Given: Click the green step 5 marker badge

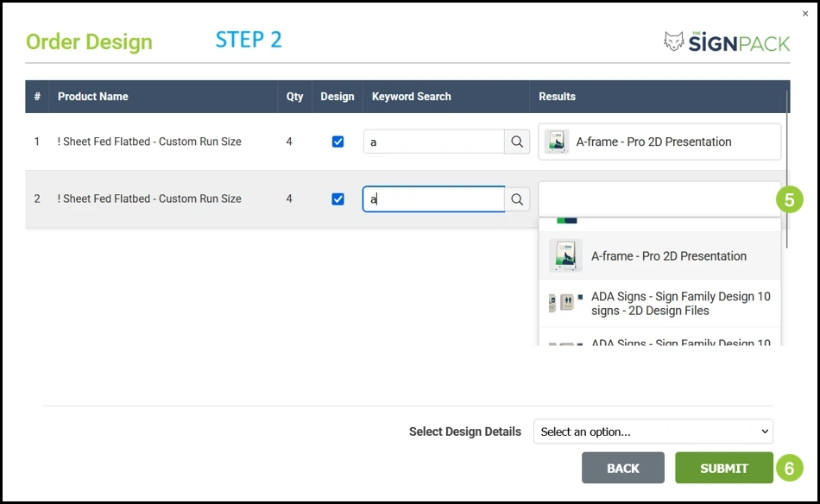Looking at the screenshot, I should [x=789, y=199].
